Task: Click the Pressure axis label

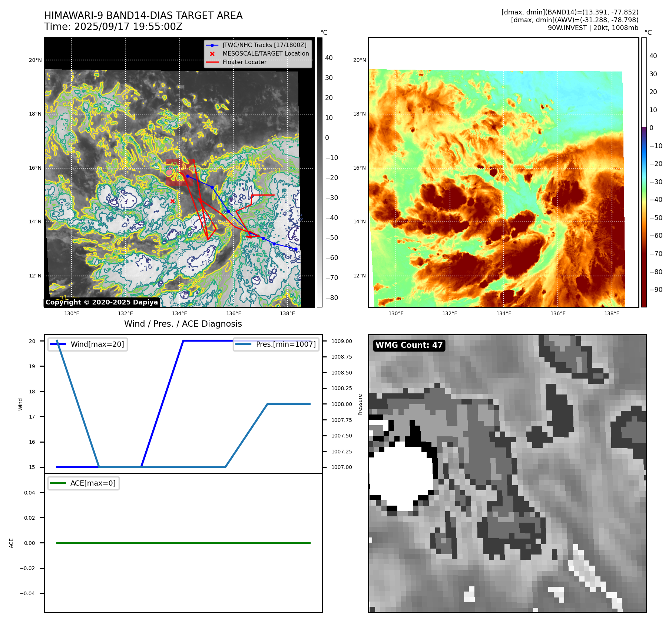Action: [x=360, y=404]
